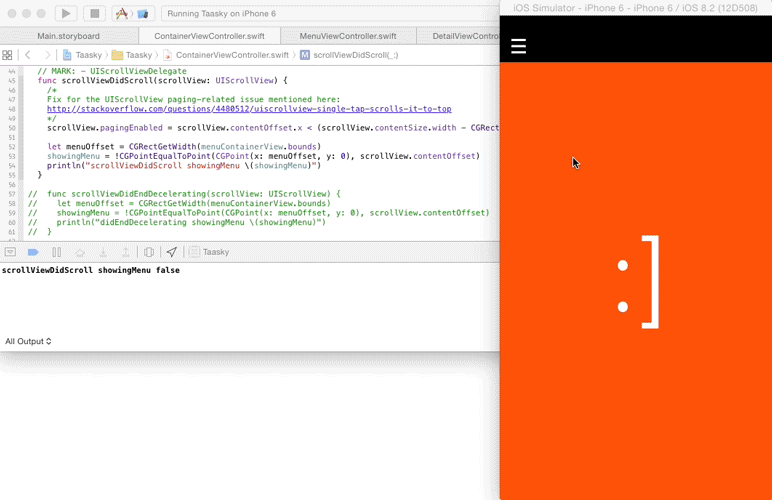Open the stackoverflow.com link in the comment
The width and height of the screenshot is (772, 500).
click(248, 109)
